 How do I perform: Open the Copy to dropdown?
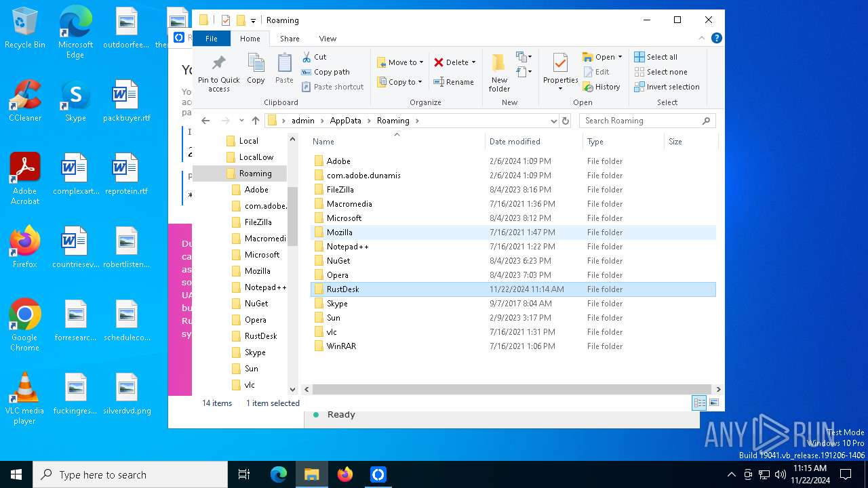pos(399,82)
